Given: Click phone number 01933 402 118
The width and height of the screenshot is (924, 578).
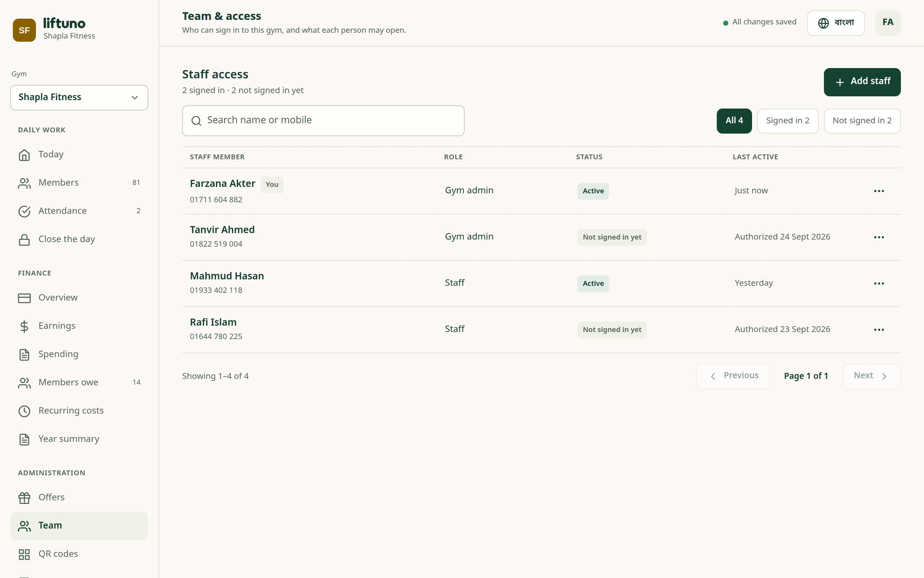Looking at the screenshot, I should coord(216,290).
